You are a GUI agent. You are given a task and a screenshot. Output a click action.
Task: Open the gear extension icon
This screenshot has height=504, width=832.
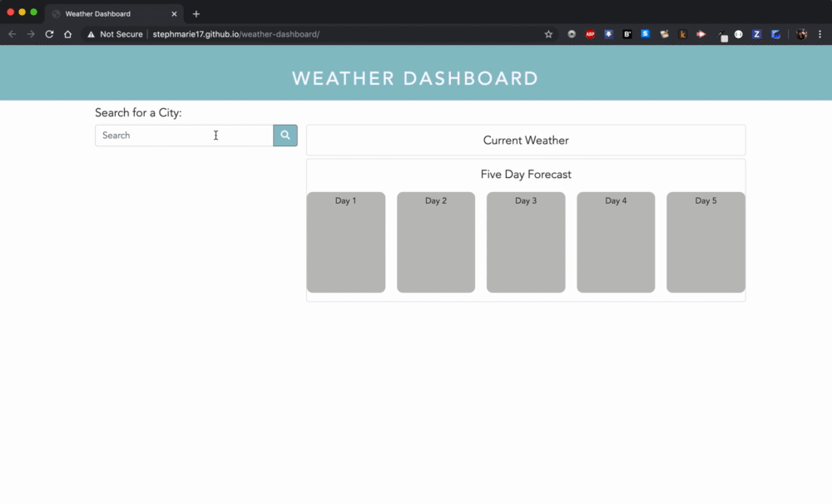572,34
